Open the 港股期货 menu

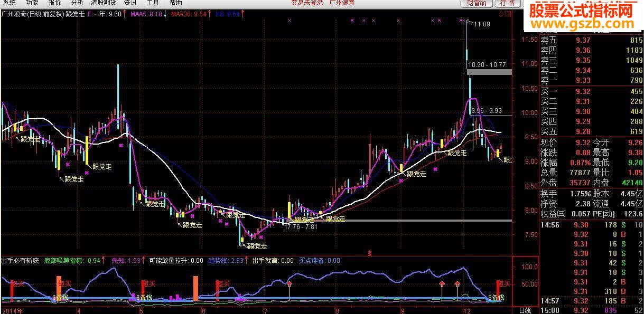104,3
